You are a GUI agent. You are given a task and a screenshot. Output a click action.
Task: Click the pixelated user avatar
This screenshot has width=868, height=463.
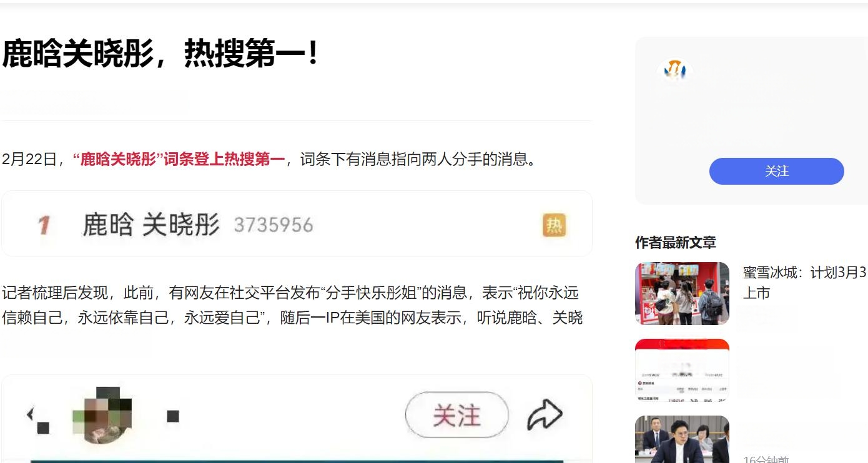(102, 416)
